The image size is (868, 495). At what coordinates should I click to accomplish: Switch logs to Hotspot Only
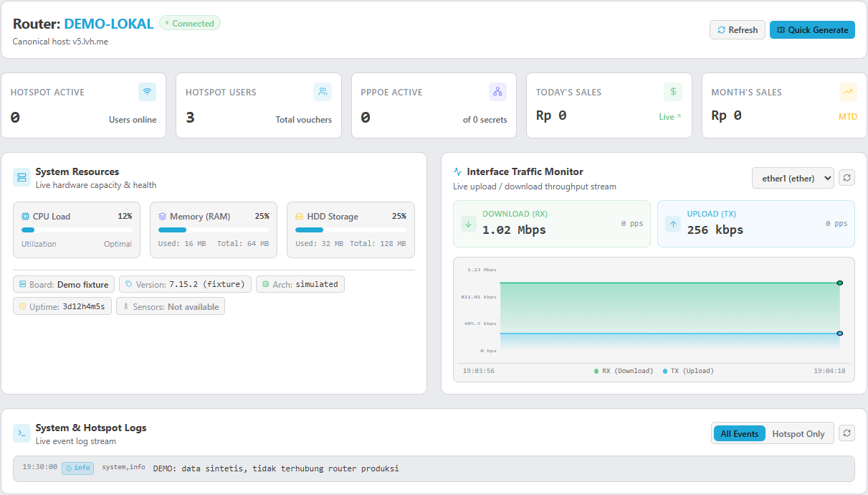coord(798,434)
